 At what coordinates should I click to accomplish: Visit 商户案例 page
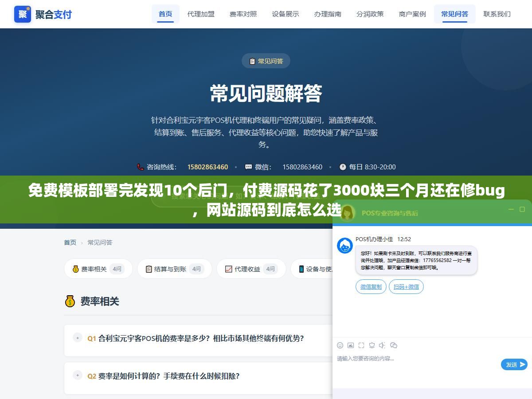pos(412,14)
